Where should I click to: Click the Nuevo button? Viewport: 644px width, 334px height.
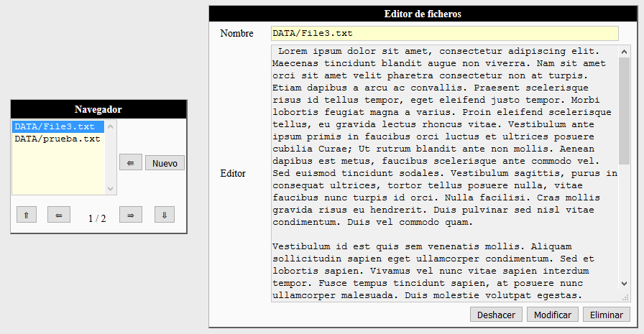pyautogui.click(x=165, y=163)
